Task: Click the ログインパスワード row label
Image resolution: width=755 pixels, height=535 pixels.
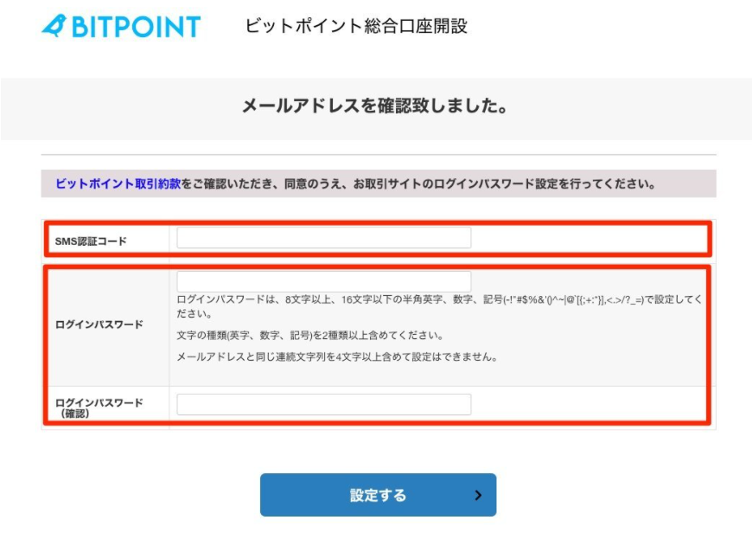Action: [99, 325]
